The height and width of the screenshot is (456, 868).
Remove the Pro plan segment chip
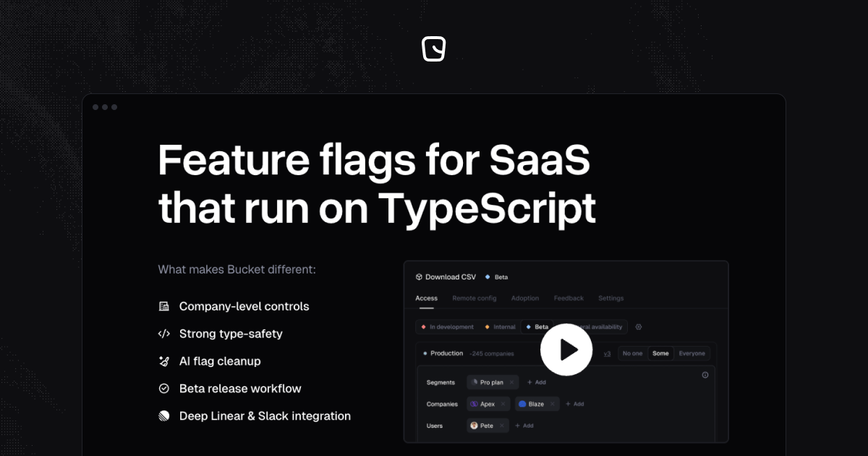tap(511, 382)
